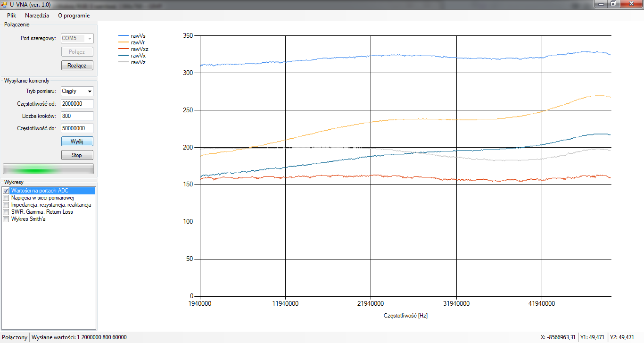Click the Rozłącz button
The width and height of the screenshot is (644, 343).
(x=77, y=66)
